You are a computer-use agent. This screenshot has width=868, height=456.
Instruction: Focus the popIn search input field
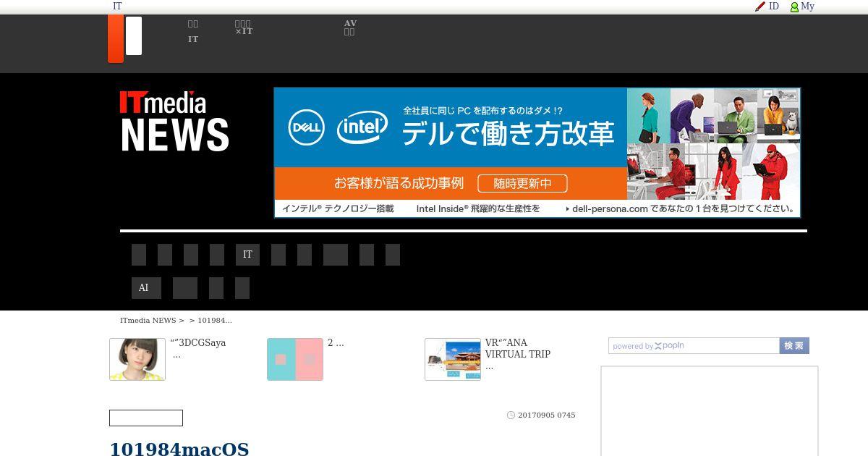[x=694, y=346]
